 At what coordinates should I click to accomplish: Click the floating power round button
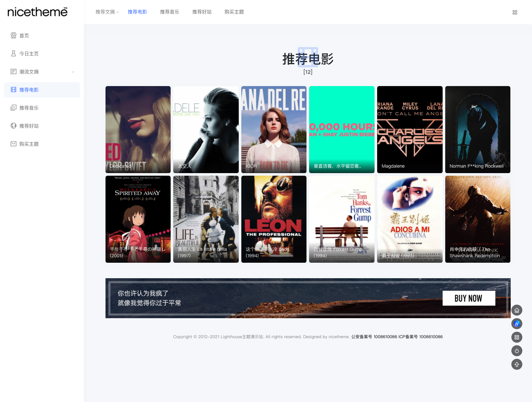(517, 351)
